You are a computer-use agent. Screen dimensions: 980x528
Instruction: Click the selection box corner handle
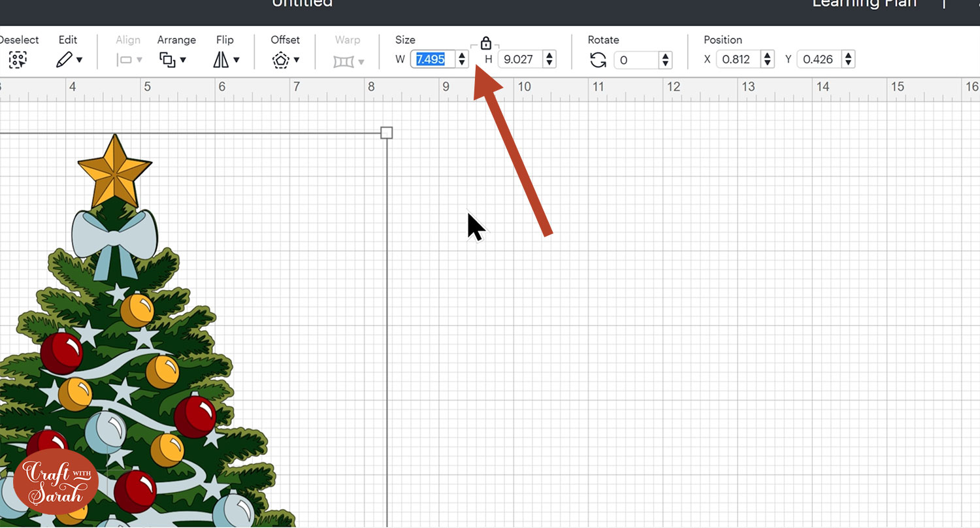click(x=387, y=133)
